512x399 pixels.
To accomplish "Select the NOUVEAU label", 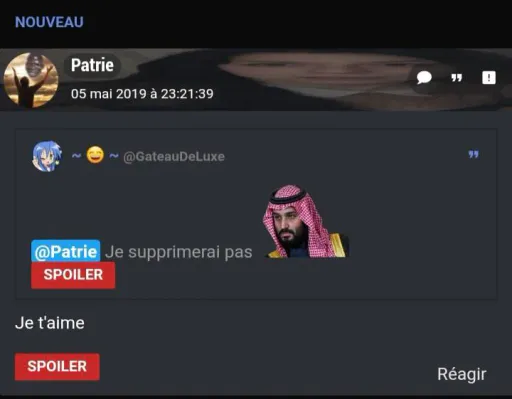I will (49, 22).
